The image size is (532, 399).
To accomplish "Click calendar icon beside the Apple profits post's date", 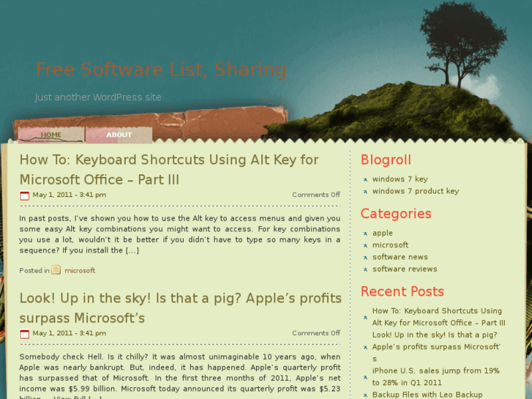I will tap(24, 334).
